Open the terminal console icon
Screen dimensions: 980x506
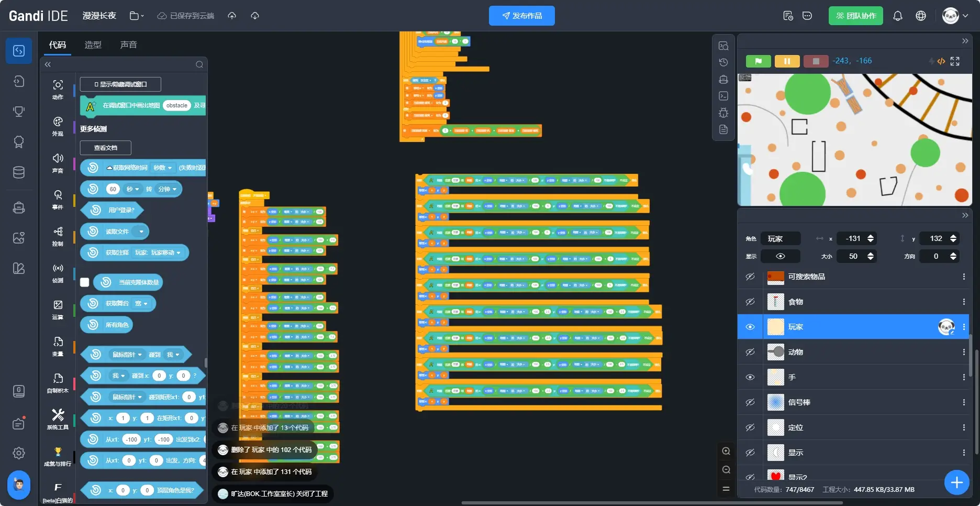723,96
